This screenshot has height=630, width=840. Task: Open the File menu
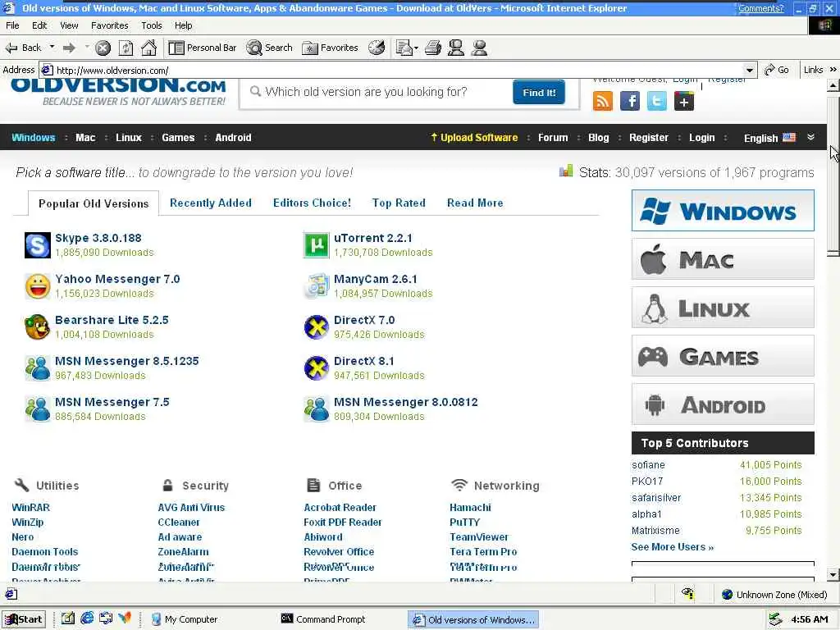(12, 25)
